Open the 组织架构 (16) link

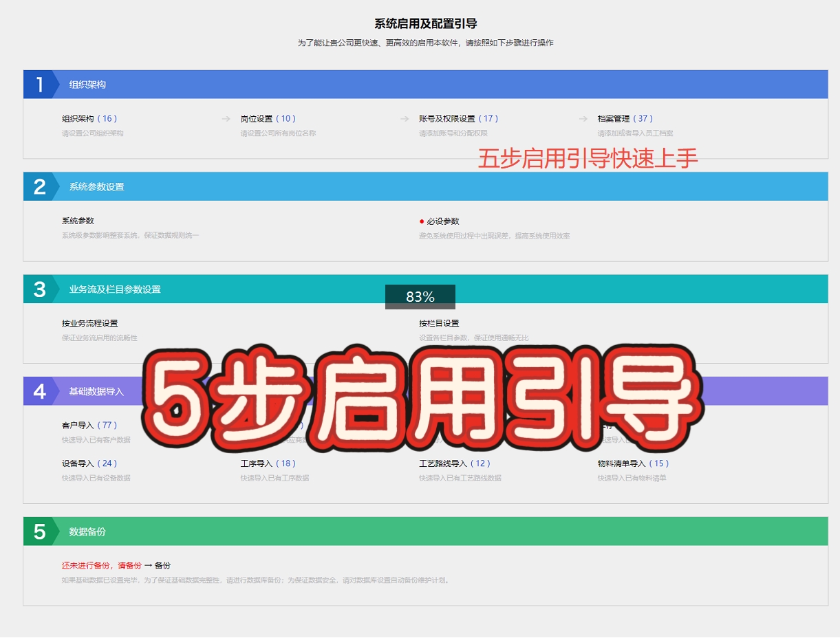(89, 118)
